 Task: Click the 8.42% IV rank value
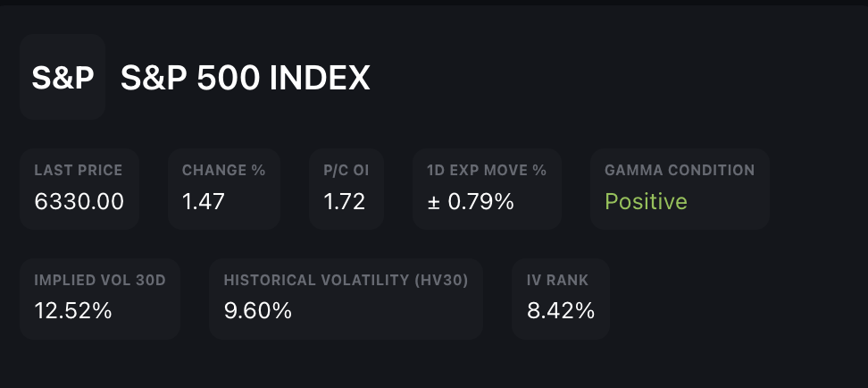(561, 311)
